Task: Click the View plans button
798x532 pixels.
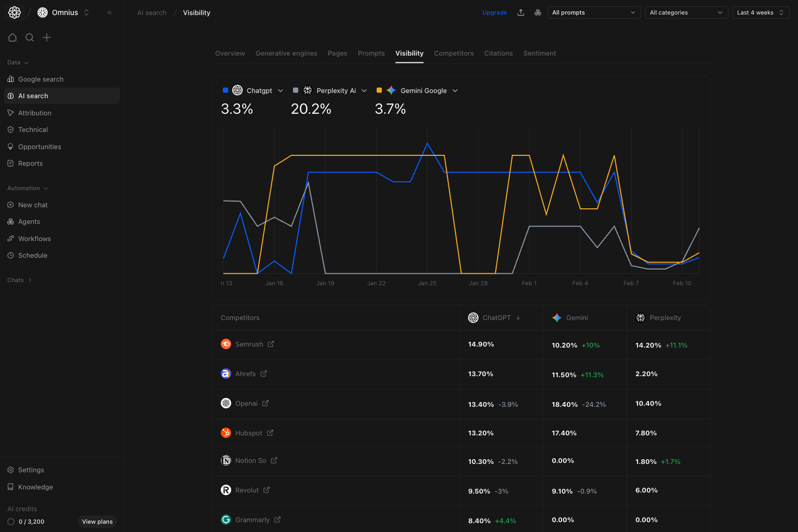Action: [x=97, y=522]
